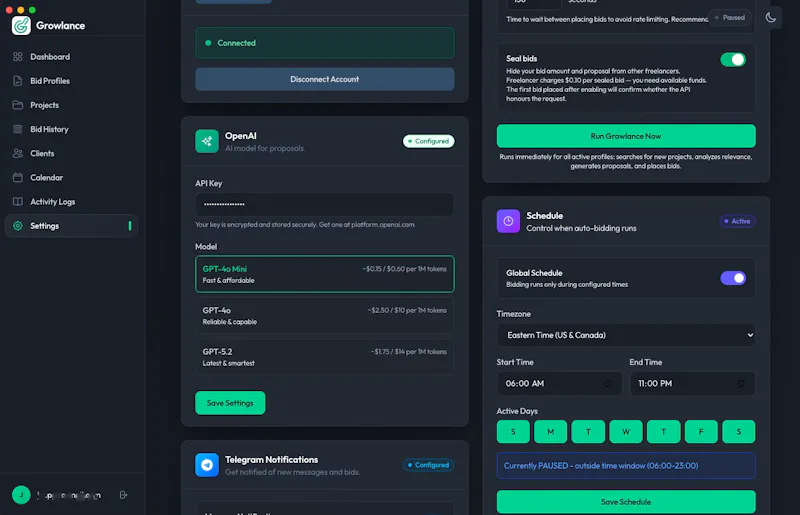Screen dimensions: 800x515
Task: Click the Calendar sidebar icon
Action: (x=18, y=178)
